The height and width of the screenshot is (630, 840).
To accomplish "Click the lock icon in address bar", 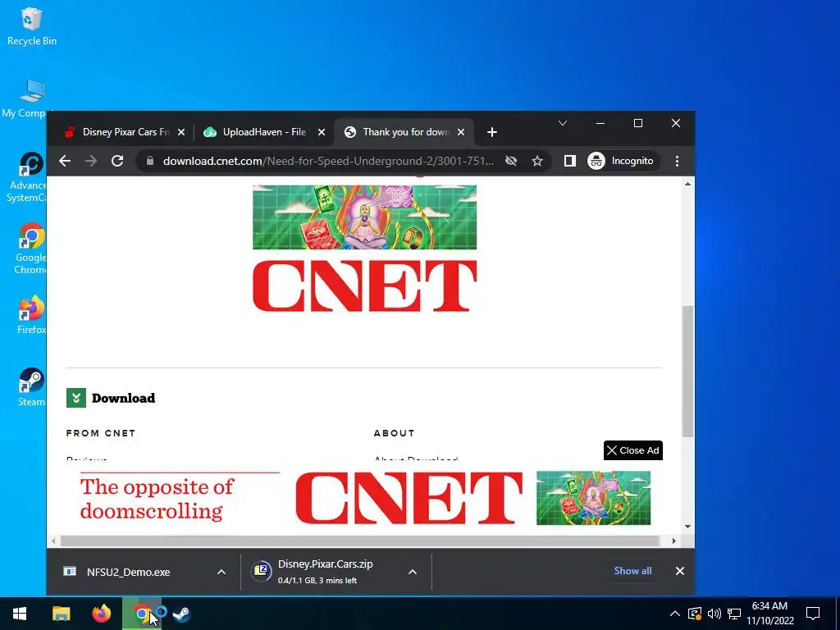I will (150, 161).
